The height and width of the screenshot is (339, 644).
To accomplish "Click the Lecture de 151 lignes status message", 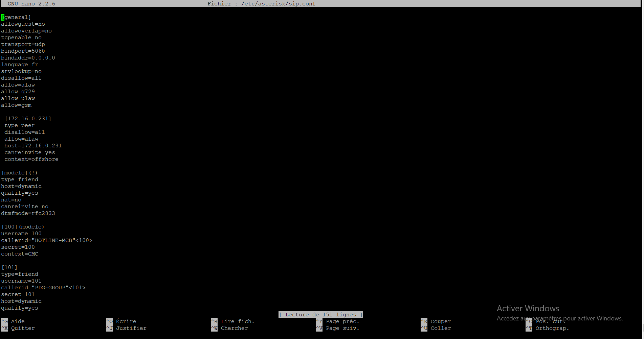I will (x=320, y=315).
